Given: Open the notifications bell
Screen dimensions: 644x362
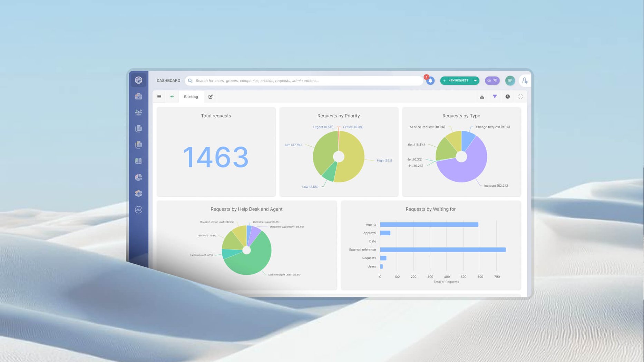Looking at the screenshot, I should pyautogui.click(x=430, y=81).
